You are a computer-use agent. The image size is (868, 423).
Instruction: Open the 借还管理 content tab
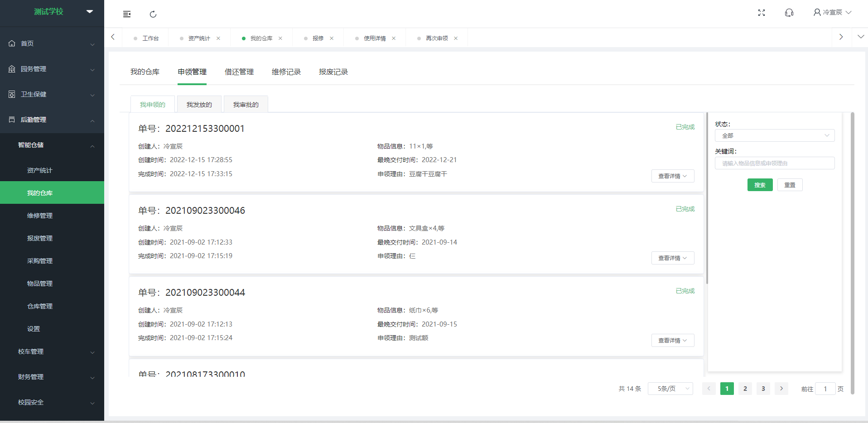tap(239, 72)
